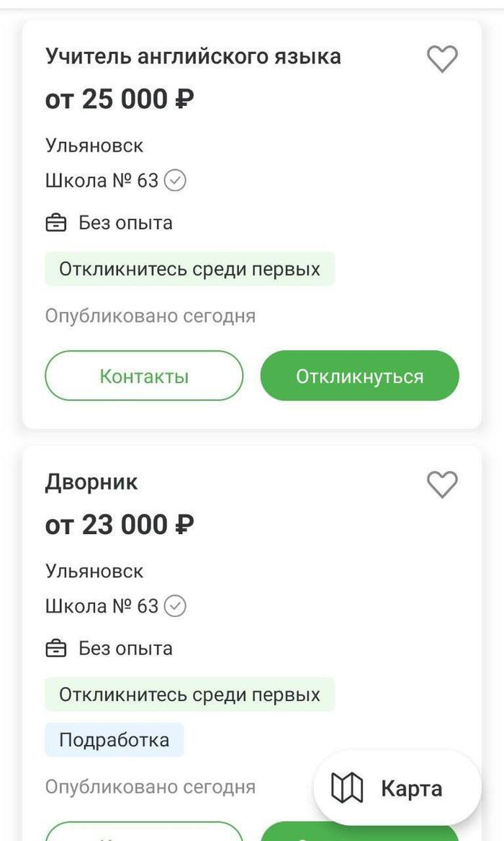504x841 pixels.
Task: Open the Карта view
Action: tap(396, 788)
